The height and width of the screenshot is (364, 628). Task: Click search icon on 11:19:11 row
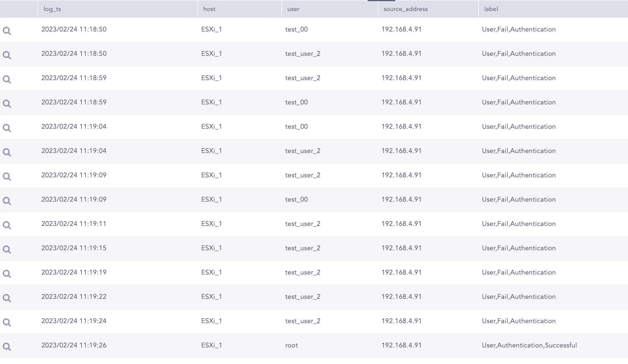[7, 225]
